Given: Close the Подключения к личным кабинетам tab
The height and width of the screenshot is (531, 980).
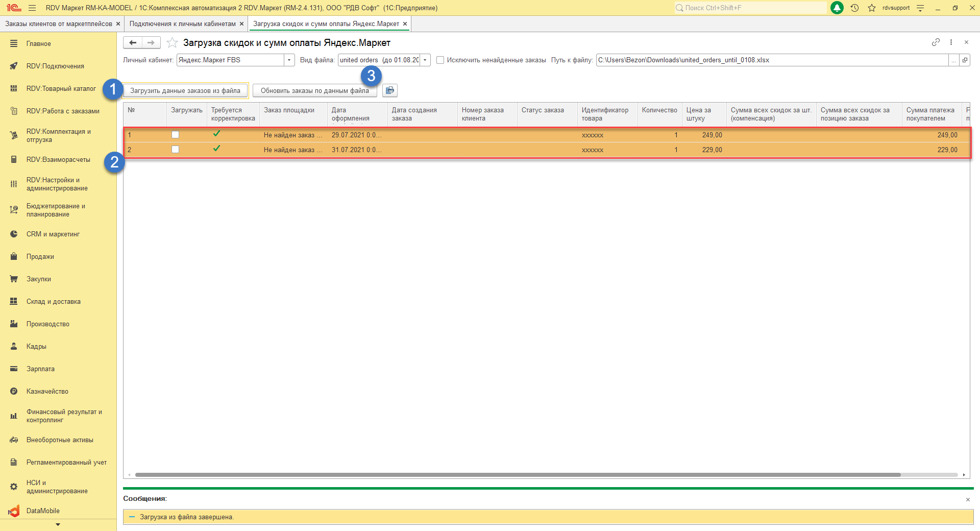Looking at the screenshot, I should (241, 24).
